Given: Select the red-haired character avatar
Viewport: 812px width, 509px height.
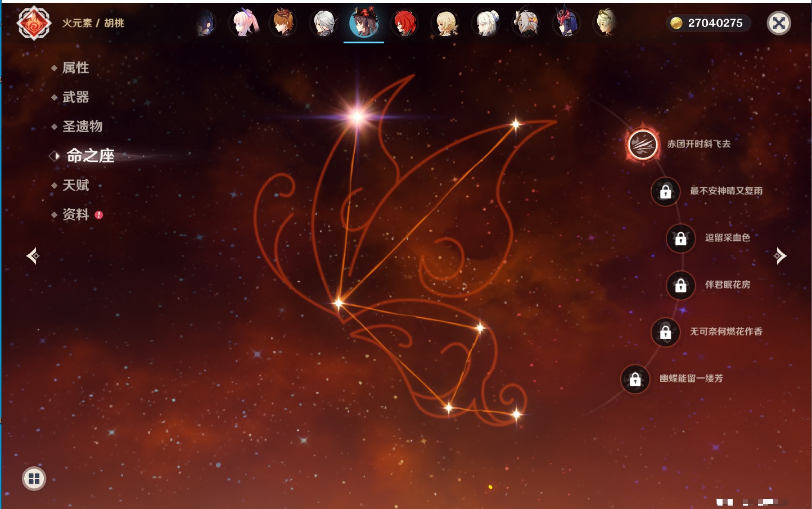Looking at the screenshot, I should [404, 24].
